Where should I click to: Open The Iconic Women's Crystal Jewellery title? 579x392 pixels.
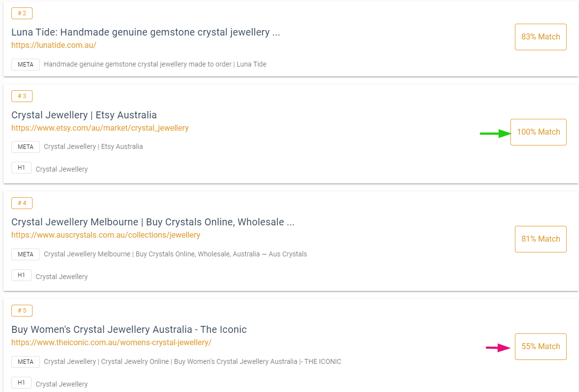129,329
